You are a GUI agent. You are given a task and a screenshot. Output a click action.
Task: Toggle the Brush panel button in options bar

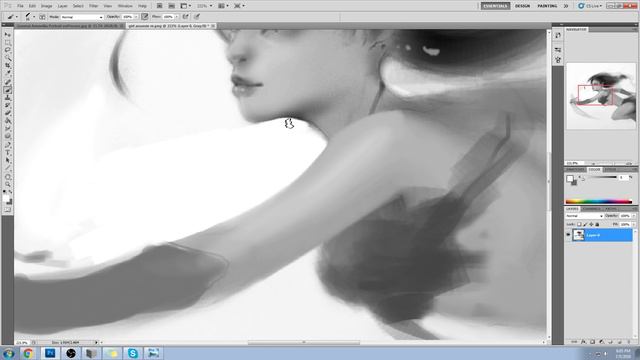[42, 17]
